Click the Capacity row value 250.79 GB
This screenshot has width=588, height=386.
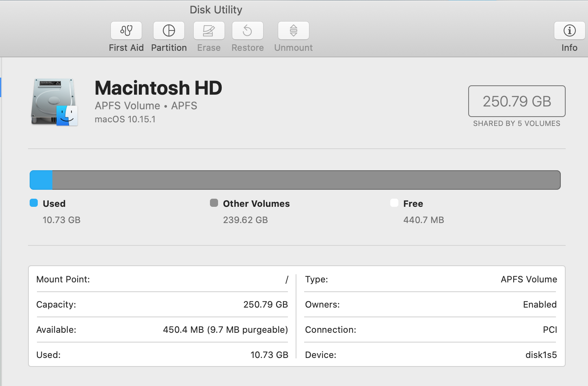coord(266,305)
